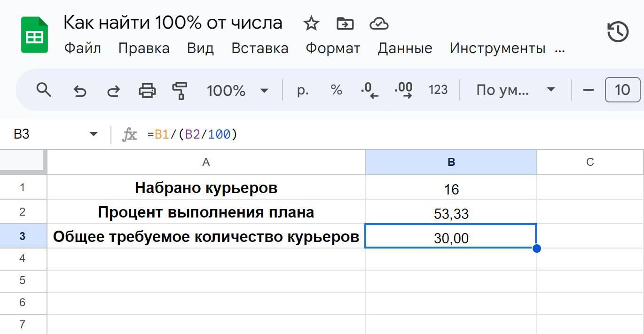Click the search menus magnifier icon

(x=44, y=89)
